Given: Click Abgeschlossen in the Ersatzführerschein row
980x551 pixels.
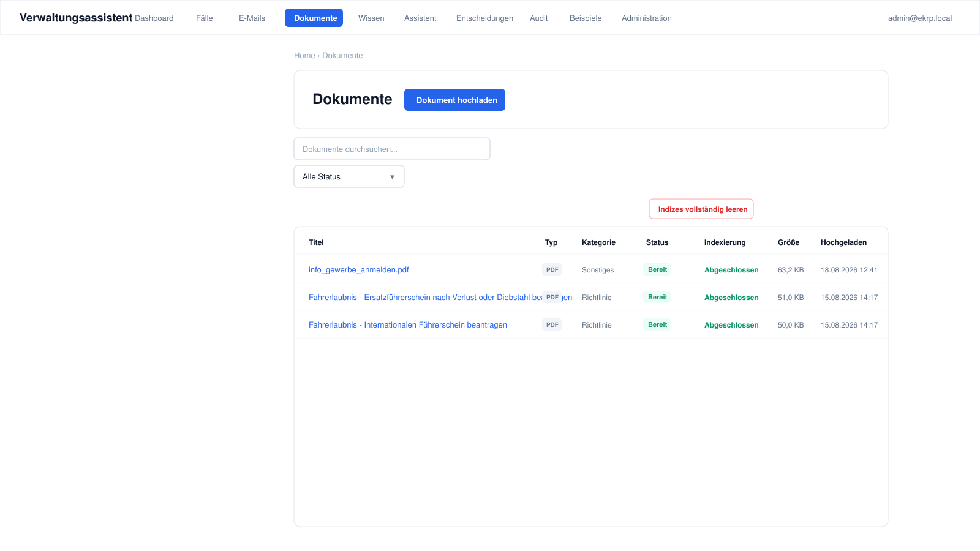Looking at the screenshot, I should point(731,298).
